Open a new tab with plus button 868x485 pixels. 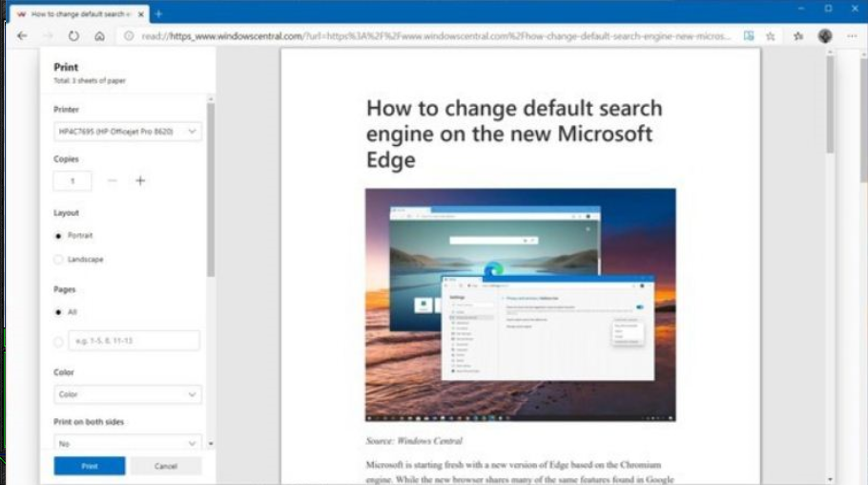[159, 14]
